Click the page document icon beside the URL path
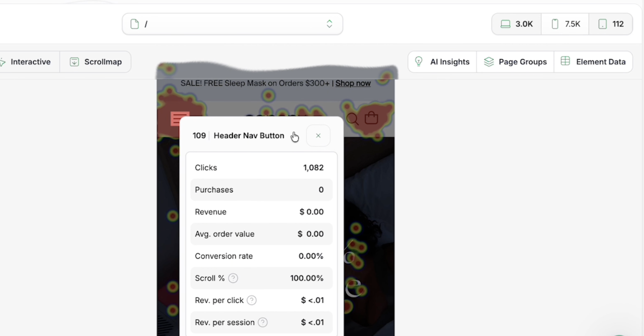The width and height of the screenshot is (644, 336). tap(134, 24)
